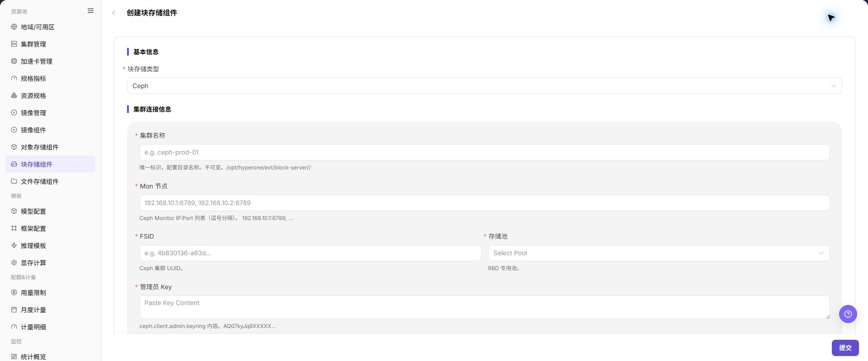Click the lightning icon beside 推理模板
The image size is (868, 361).
(x=14, y=246)
